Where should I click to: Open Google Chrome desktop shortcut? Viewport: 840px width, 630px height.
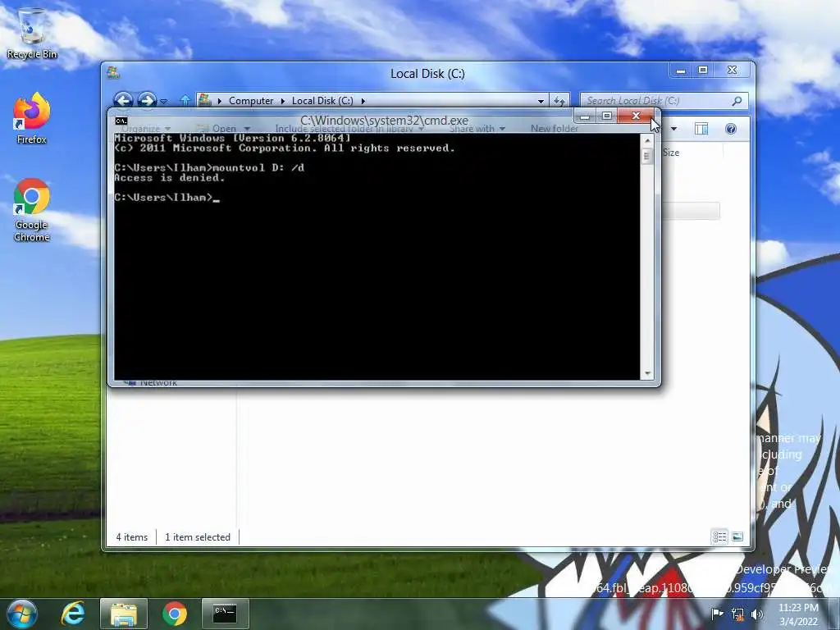pyautogui.click(x=32, y=210)
